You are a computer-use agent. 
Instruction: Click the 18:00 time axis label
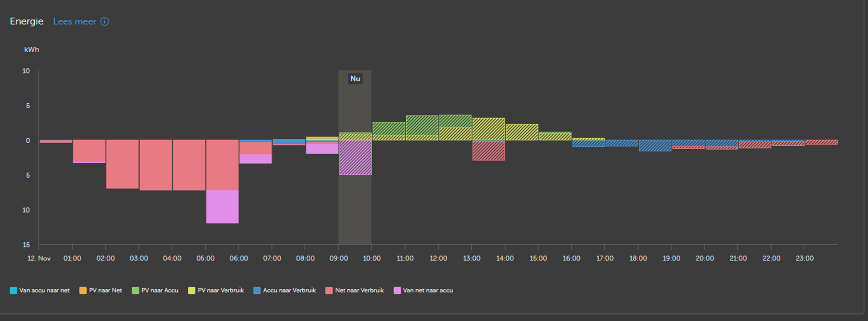coord(638,259)
